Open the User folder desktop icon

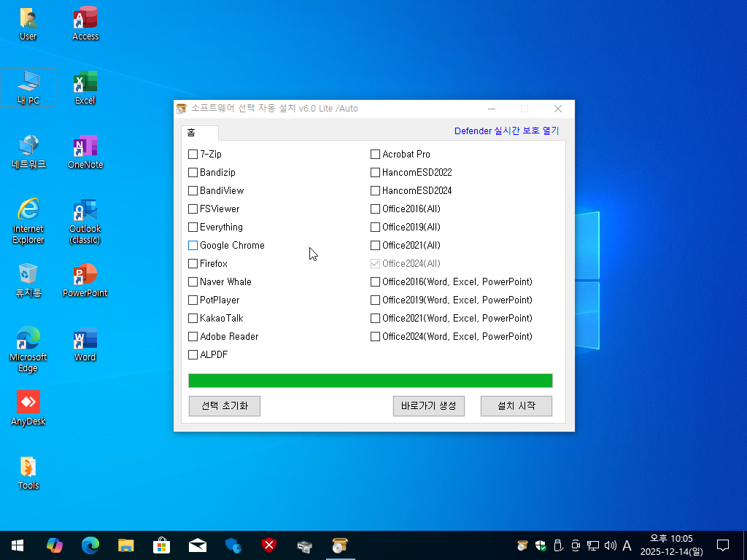point(28,24)
